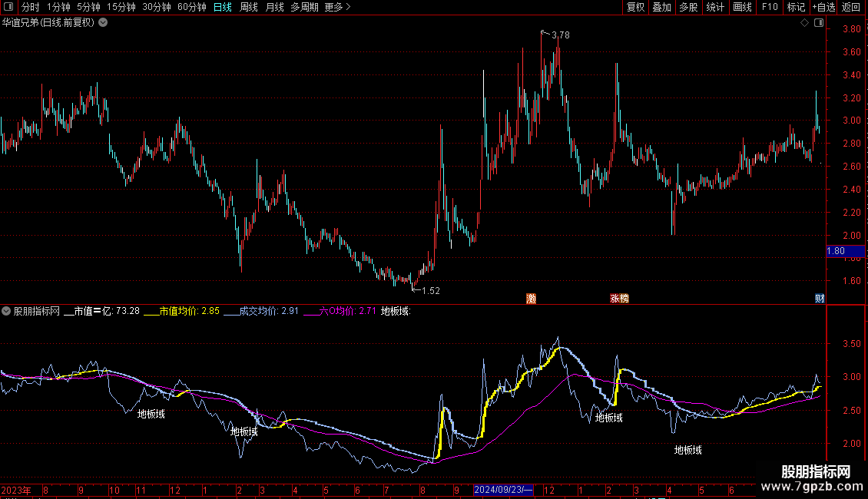This screenshot has width=868, height=499.
Task: Open the 统计 statistics button
Action: coord(715,7)
